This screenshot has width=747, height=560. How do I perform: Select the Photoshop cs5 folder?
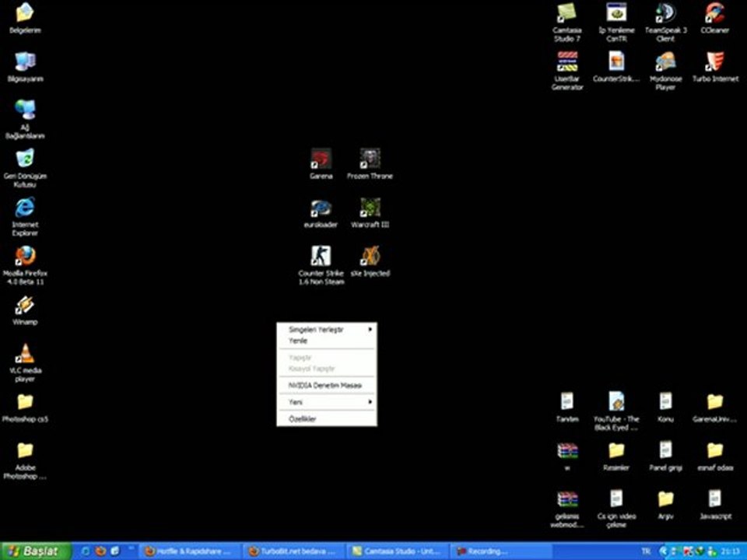[x=25, y=408]
